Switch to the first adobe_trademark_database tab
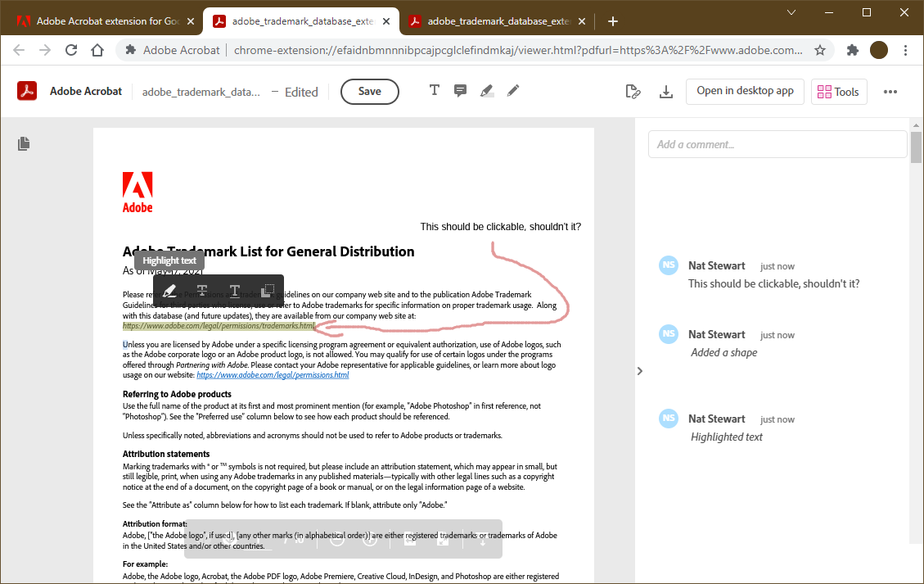The height and width of the screenshot is (584, 924). pos(295,20)
